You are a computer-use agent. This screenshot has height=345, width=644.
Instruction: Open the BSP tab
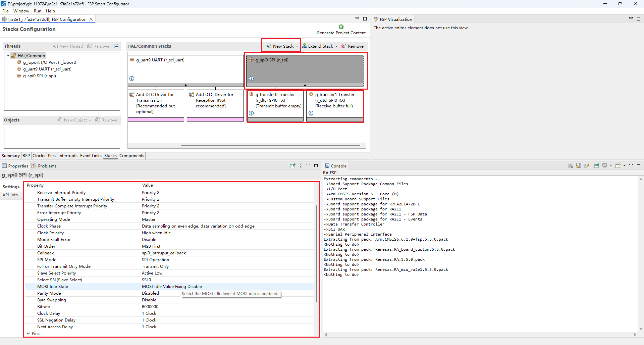[x=26, y=156]
